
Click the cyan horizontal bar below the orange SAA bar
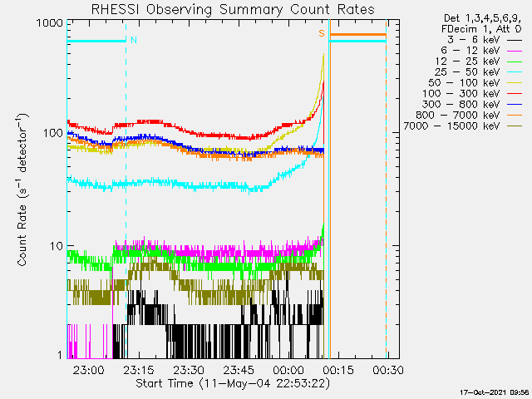pos(358,41)
